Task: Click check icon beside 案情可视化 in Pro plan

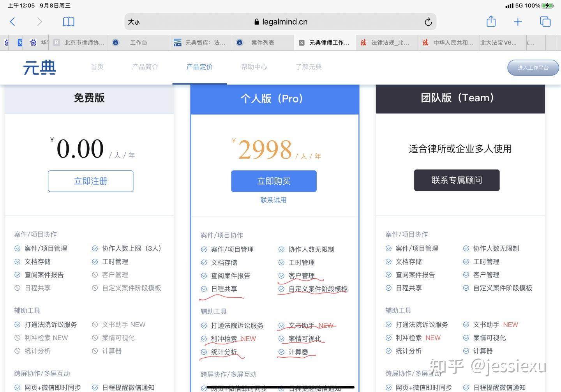Action: point(281,339)
